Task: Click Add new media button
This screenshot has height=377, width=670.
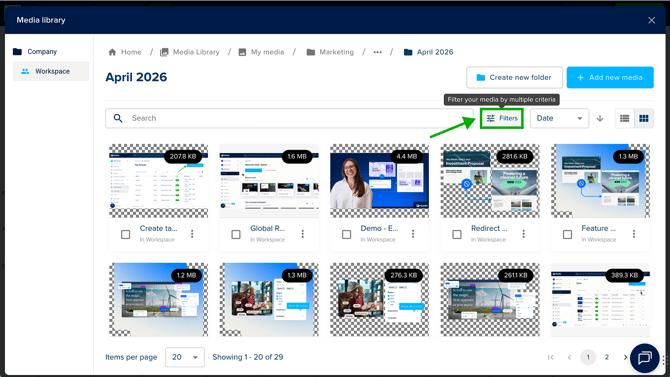Action: tap(610, 77)
